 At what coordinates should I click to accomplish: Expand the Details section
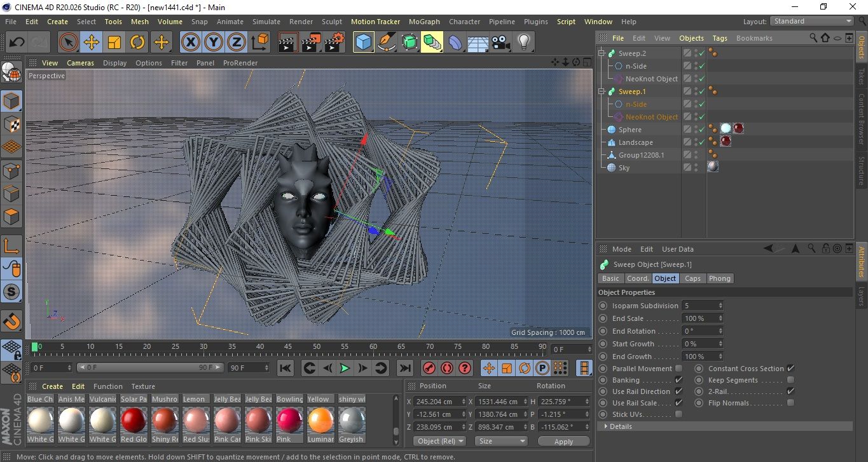pos(620,426)
